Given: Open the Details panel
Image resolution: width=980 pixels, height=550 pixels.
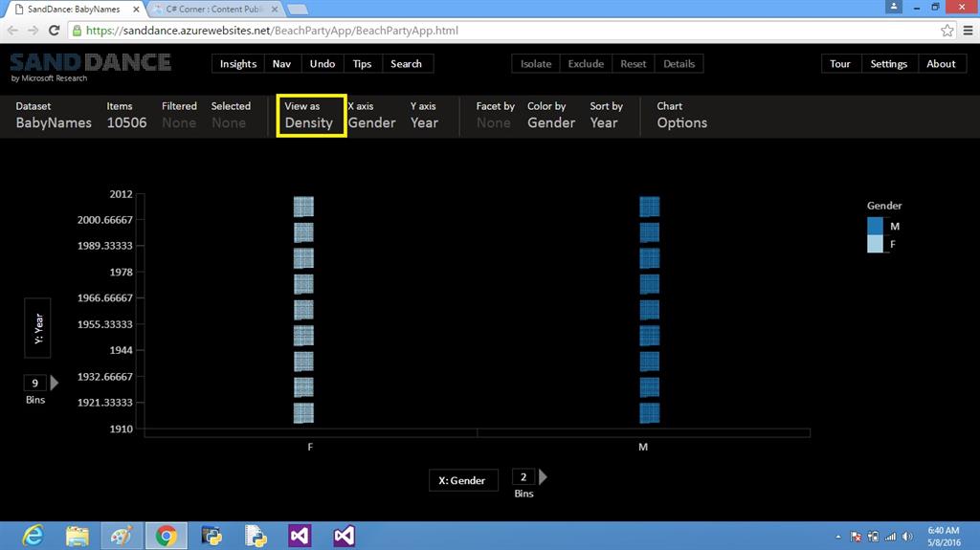Looking at the screenshot, I should [x=679, y=64].
